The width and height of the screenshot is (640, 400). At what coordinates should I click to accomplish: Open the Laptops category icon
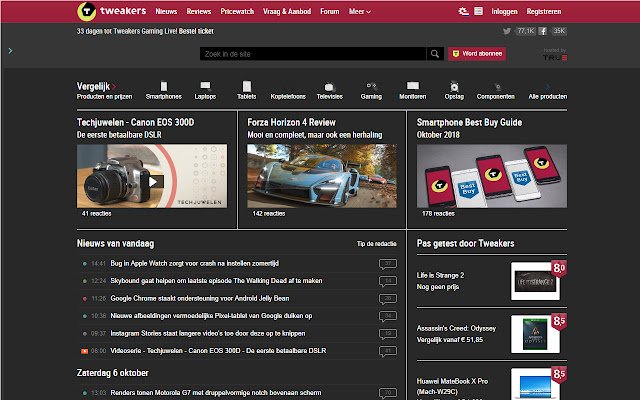(205, 86)
